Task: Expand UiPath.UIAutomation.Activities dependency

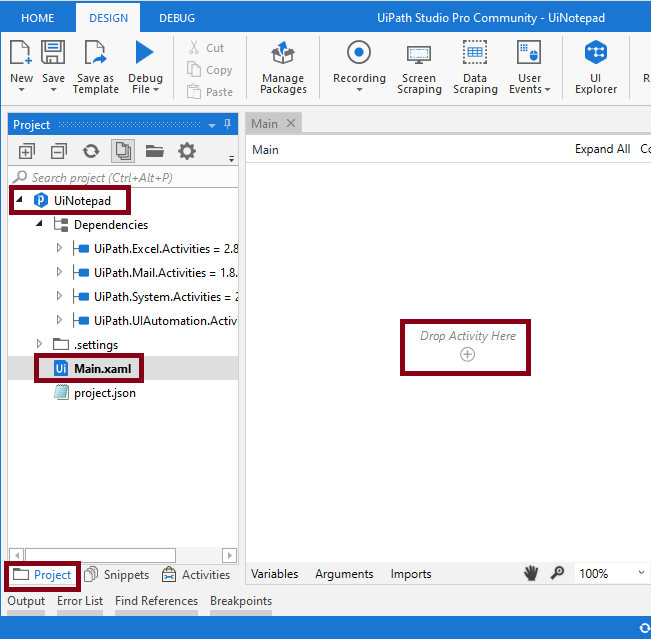Action: click(59, 320)
